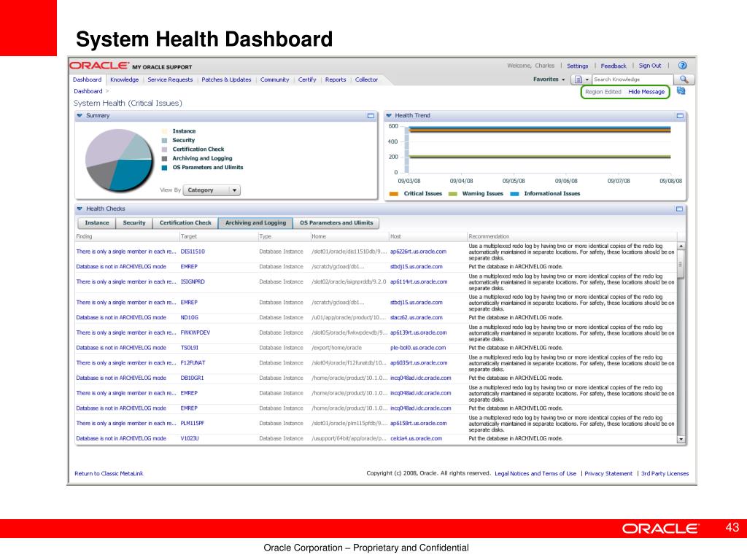Open Legal Notices and Terms of Use

click(535, 473)
